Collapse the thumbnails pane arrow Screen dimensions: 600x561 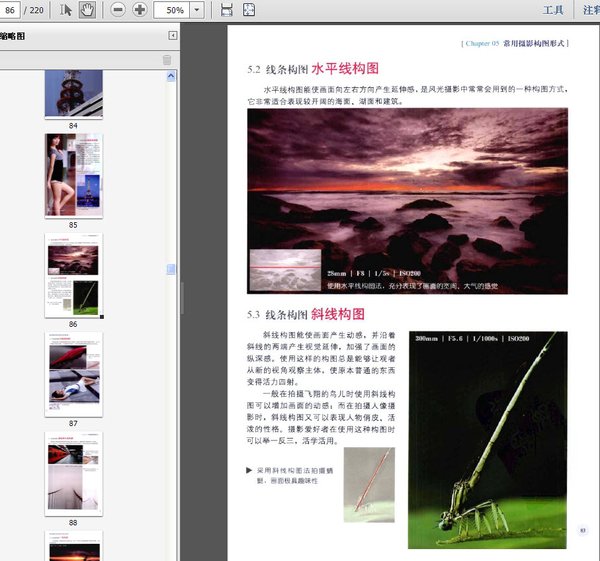(x=173, y=36)
